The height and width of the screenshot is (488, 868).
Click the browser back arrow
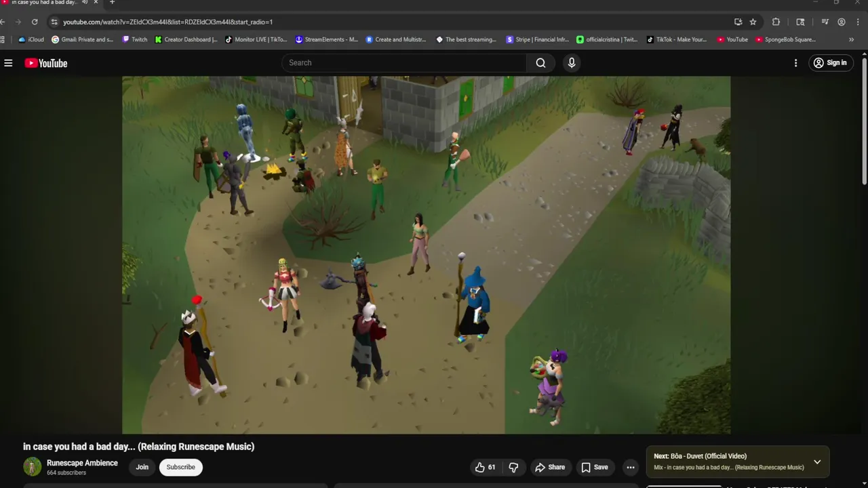3,22
